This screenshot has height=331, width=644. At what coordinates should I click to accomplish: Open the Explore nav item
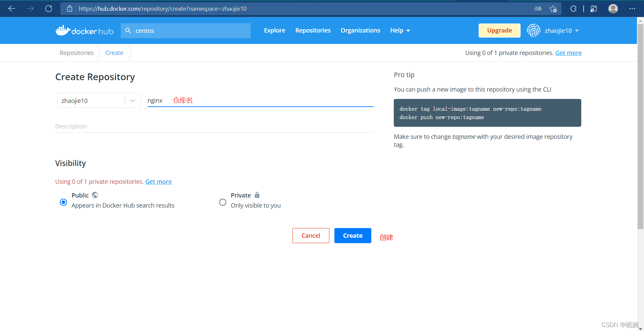(275, 31)
